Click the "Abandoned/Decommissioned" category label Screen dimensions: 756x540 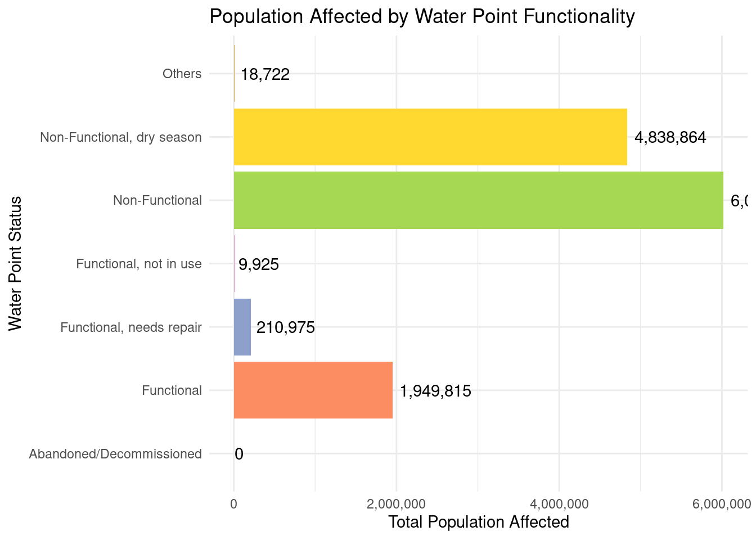pyautogui.click(x=115, y=454)
